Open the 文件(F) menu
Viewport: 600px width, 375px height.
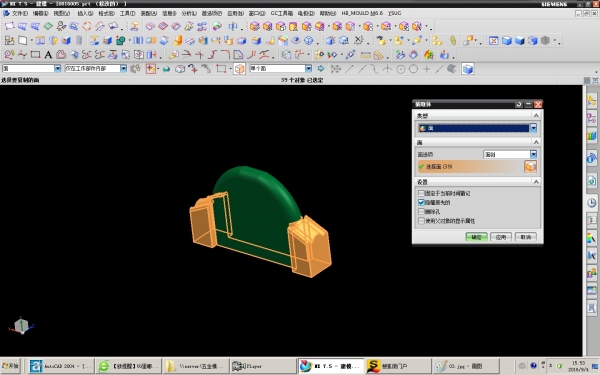coord(19,13)
